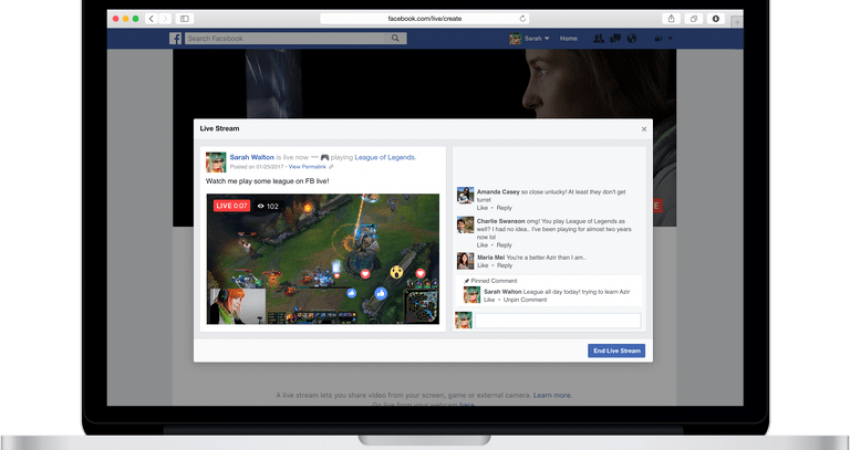
Task: Click the comment input box
Action: click(558, 320)
